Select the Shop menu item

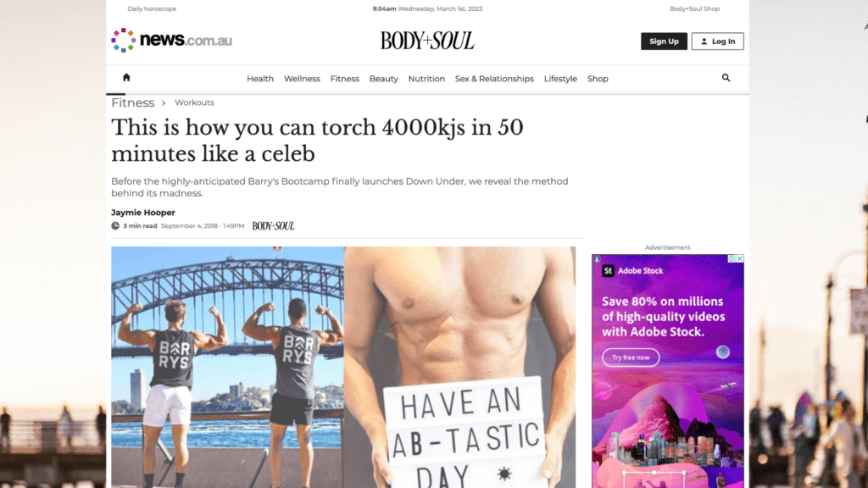pyautogui.click(x=598, y=79)
